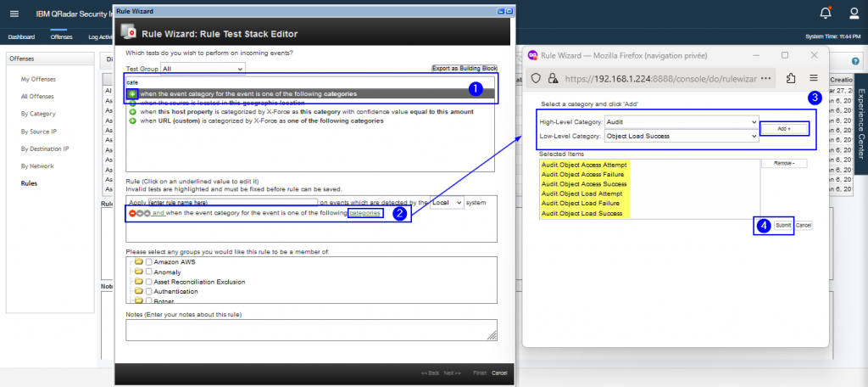
Task: Click Cancel in Rule Wizard footer
Action: 498,373
